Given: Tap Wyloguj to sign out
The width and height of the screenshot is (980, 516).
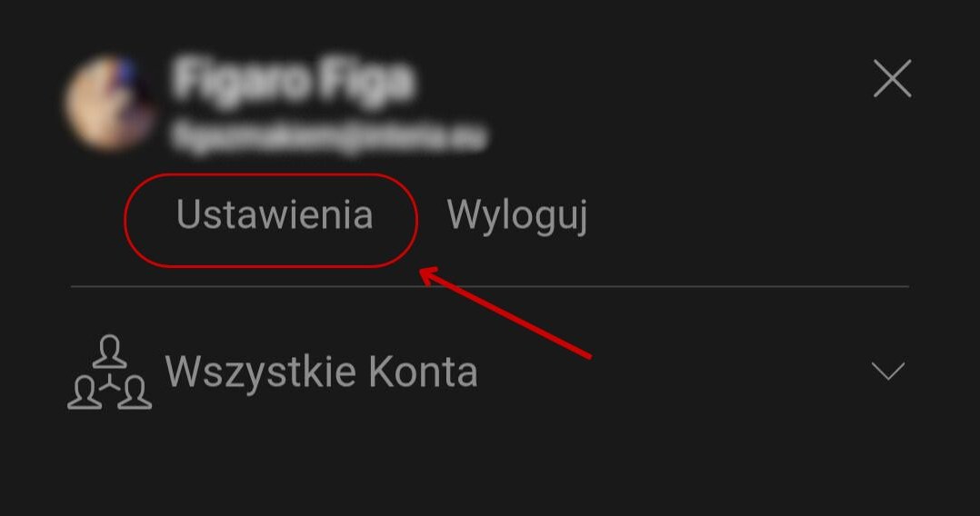Looking at the screenshot, I should [517, 217].
